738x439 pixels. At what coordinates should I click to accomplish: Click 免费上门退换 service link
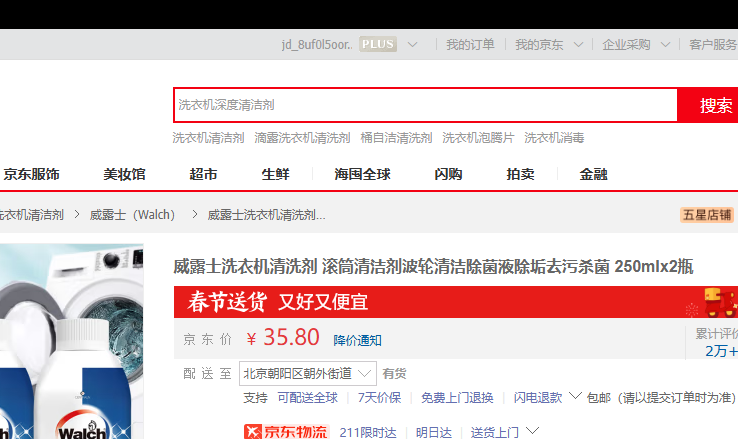[457, 398]
